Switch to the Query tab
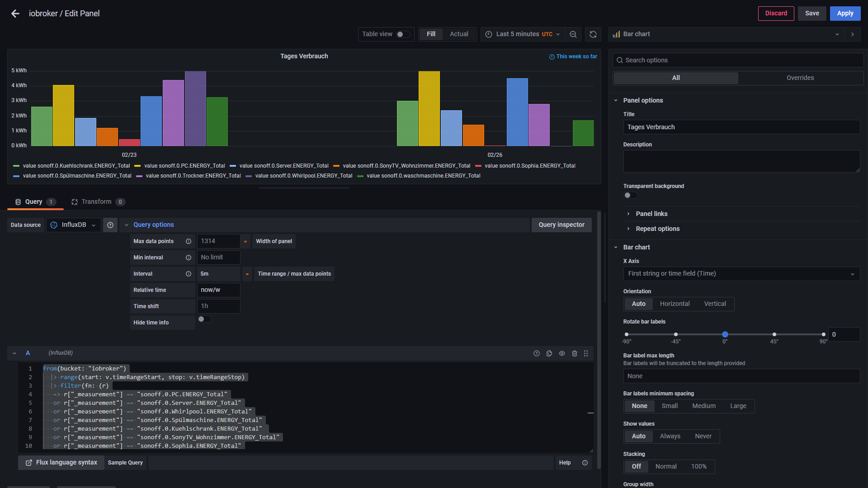 click(x=35, y=202)
